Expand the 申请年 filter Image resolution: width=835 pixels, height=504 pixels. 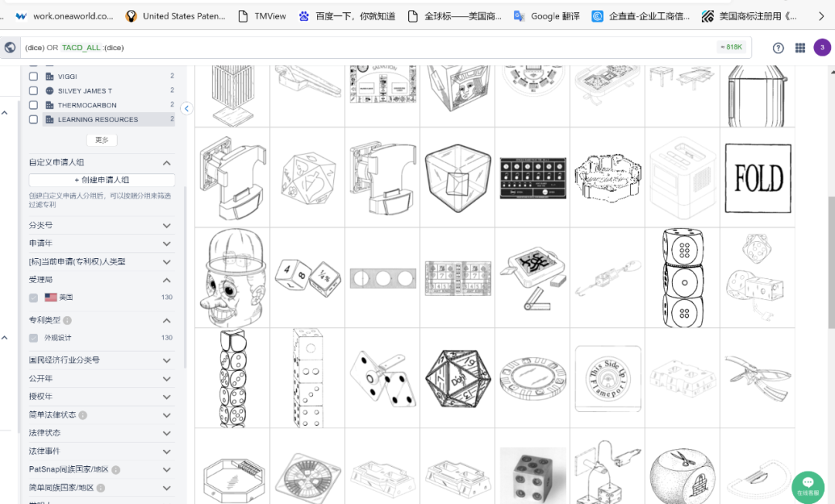pos(167,243)
